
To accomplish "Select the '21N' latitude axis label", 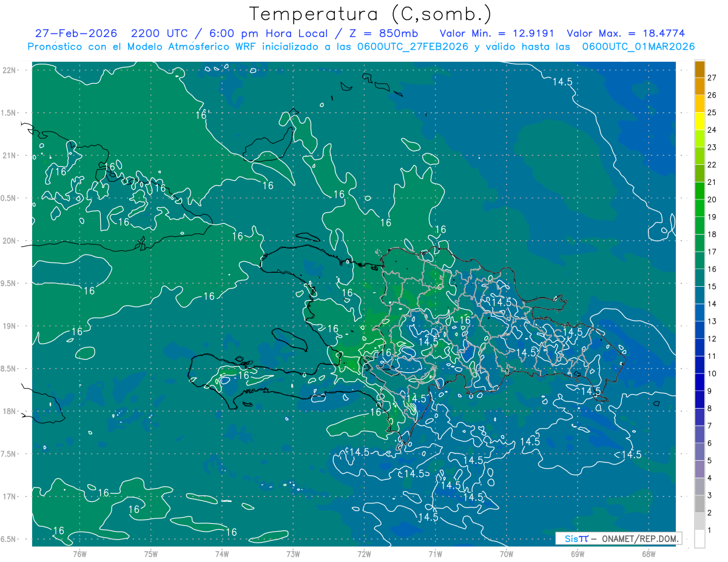I will pos(10,155).
